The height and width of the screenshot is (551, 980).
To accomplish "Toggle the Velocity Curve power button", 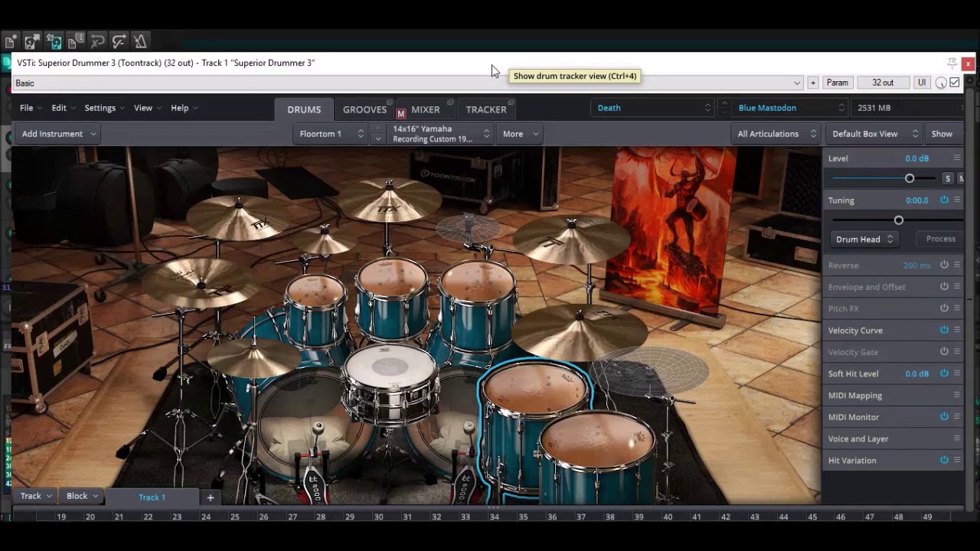I will (x=944, y=330).
